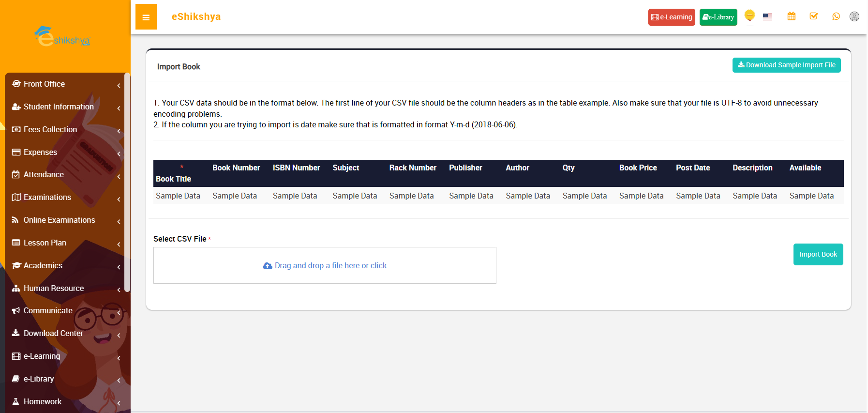868x413 pixels.
Task: Open the Lesson Plan sidebar menu
Action: tap(45, 243)
